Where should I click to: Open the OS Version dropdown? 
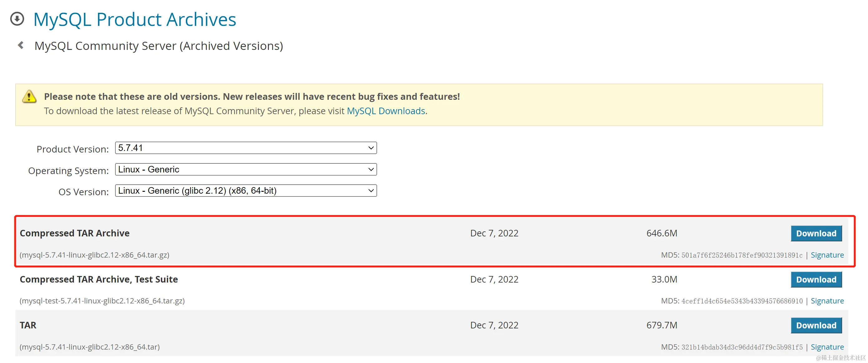tap(246, 191)
